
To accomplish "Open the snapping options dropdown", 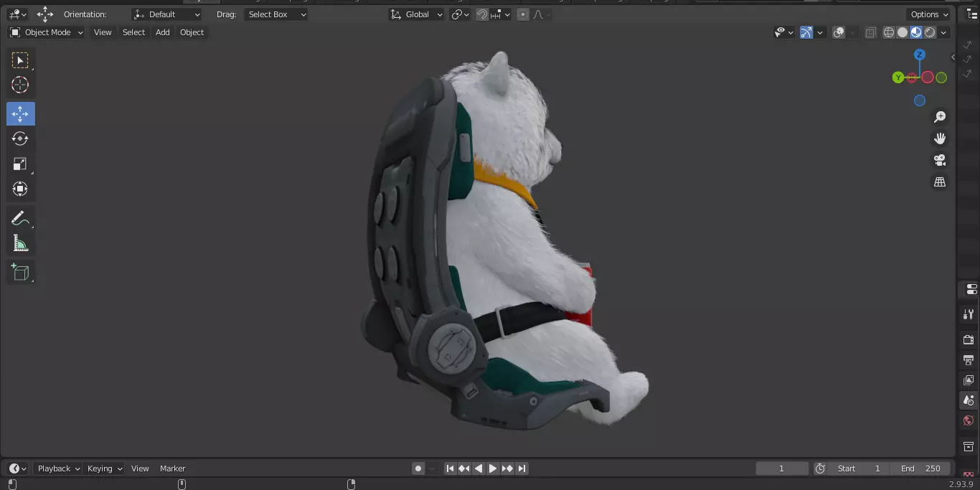I will [501, 14].
